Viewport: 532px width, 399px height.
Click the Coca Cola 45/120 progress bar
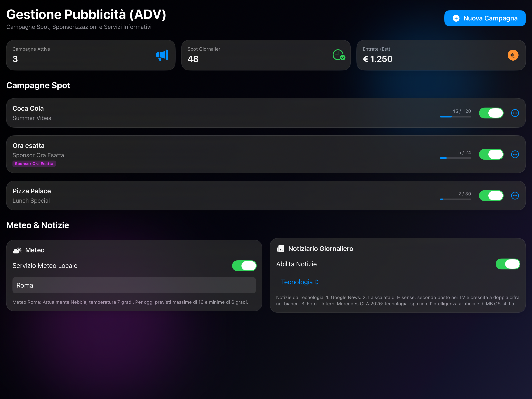click(455, 117)
